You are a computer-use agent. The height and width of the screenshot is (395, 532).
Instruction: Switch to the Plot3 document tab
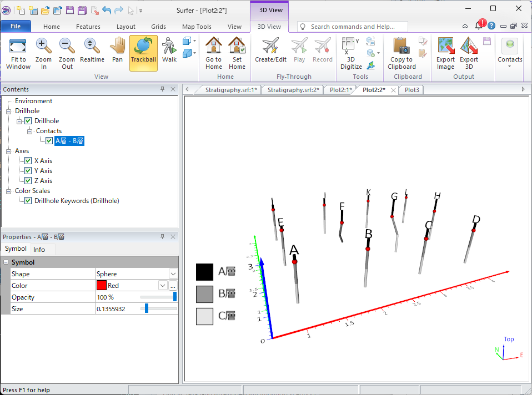(x=412, y=90)
